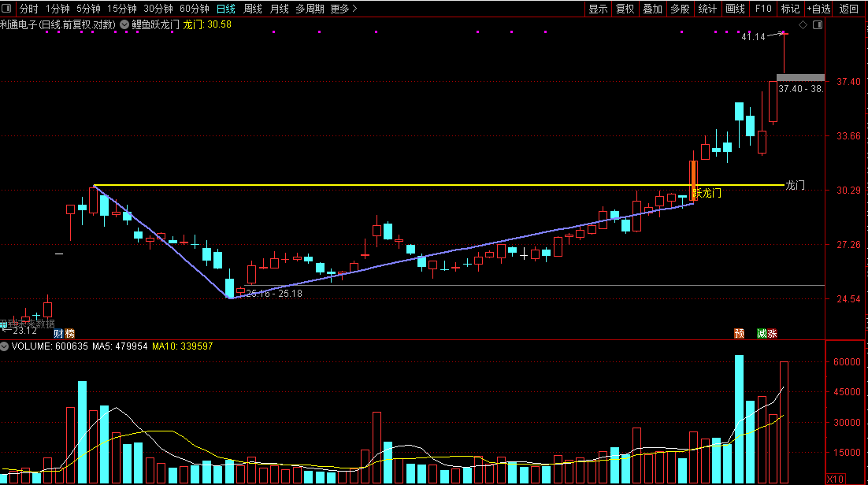Click the 33.66 price axis label
This screenshot has width=868, height=485.
pos(848,135)
